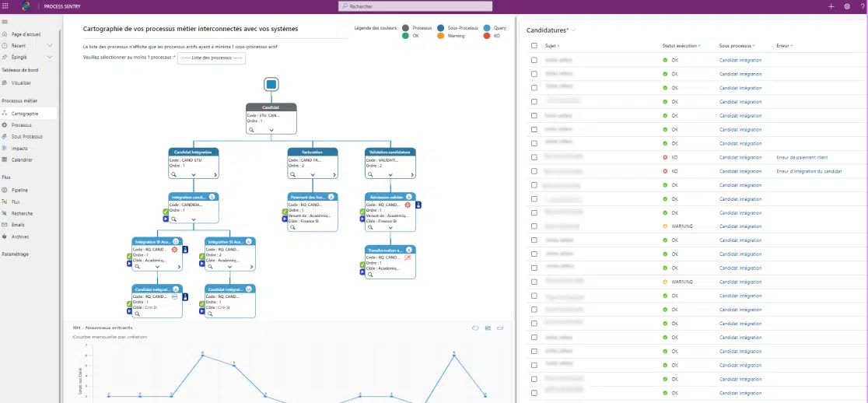Select the checkbox of the first Candidatures row

point(534,60)
